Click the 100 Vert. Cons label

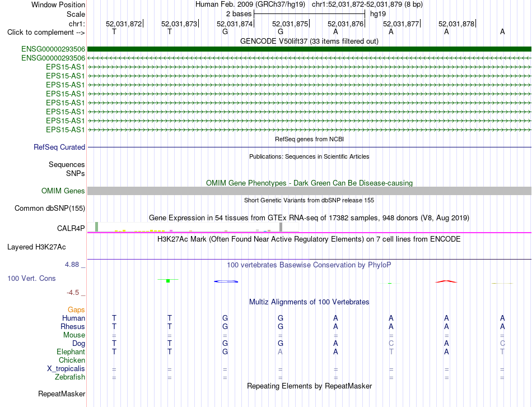point(31,278)
